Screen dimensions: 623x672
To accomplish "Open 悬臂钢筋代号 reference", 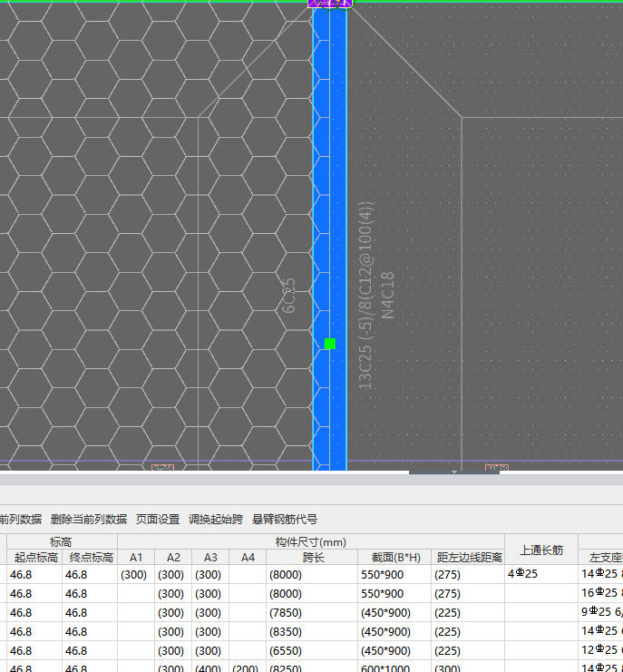I will pos(285,520).
